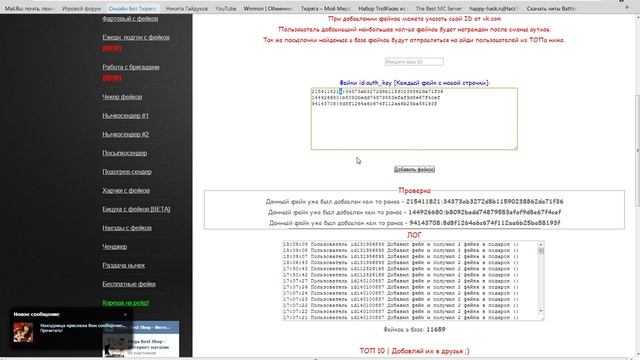Open the YouTube browser tab
Image resolution: width=640 pixels, height=360 pixels.
pyautogui.click(x=225, y=9)
